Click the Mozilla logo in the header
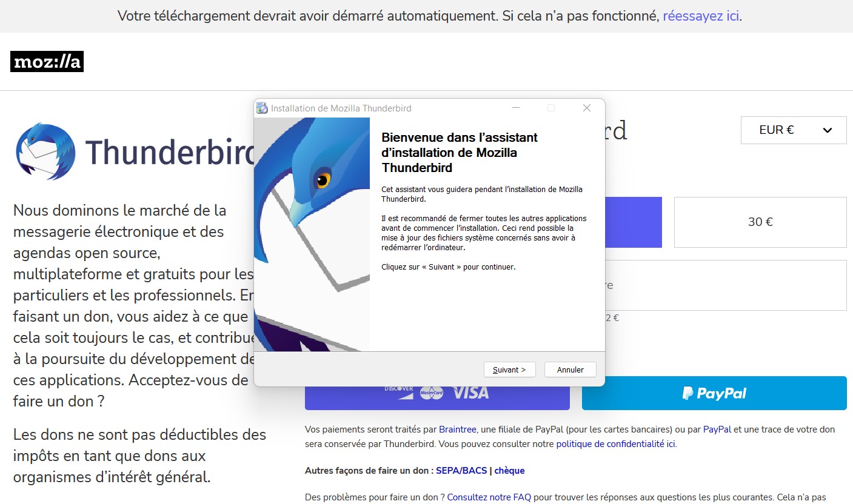The width and height of the screenshot is (853, 504). [47, 62]
